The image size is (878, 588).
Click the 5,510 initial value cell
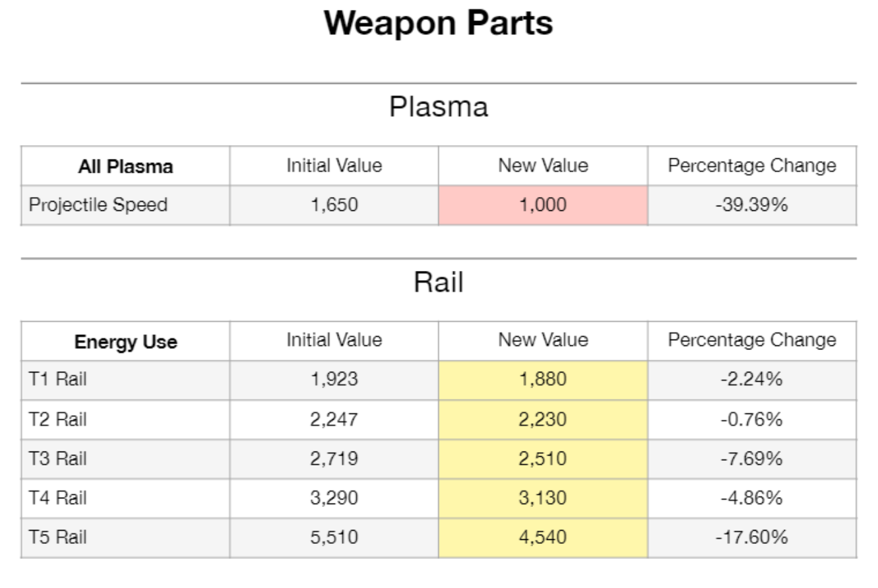click(334, 537)
